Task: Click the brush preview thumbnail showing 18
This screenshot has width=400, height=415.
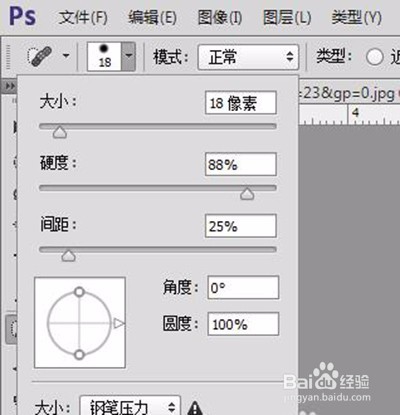Action: pos(104,56)
